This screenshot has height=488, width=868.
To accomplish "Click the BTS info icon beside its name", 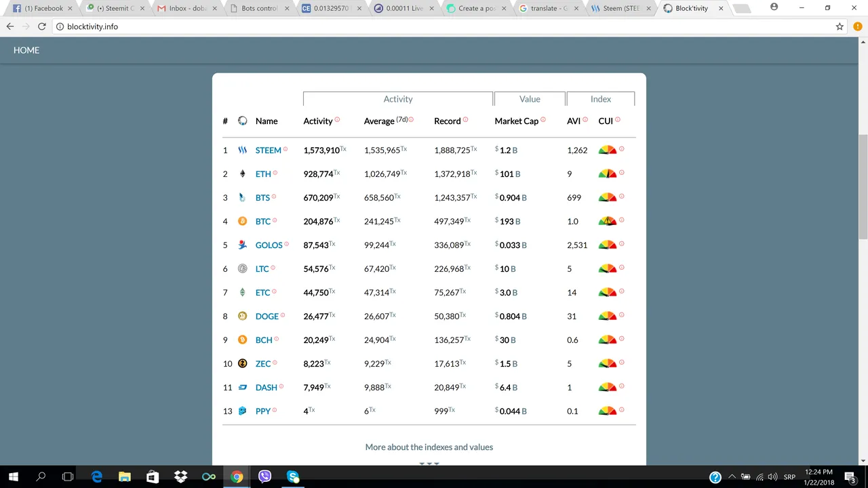I will 275,197.
